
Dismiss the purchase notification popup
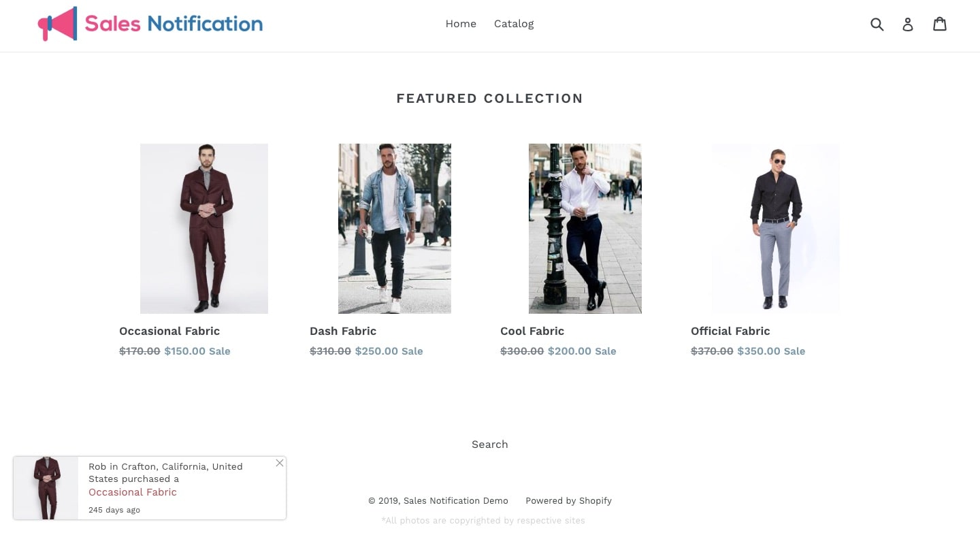point(280,463)
